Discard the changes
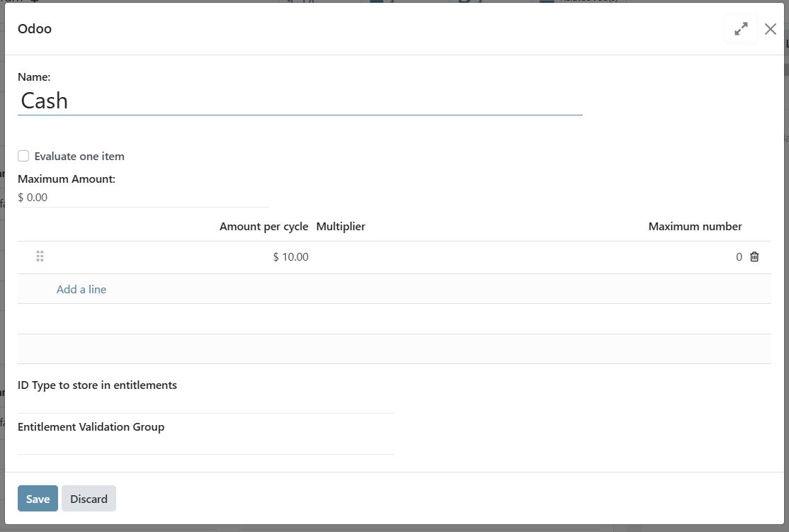Screen dimensions: 789x532 (x=89, y=498)
